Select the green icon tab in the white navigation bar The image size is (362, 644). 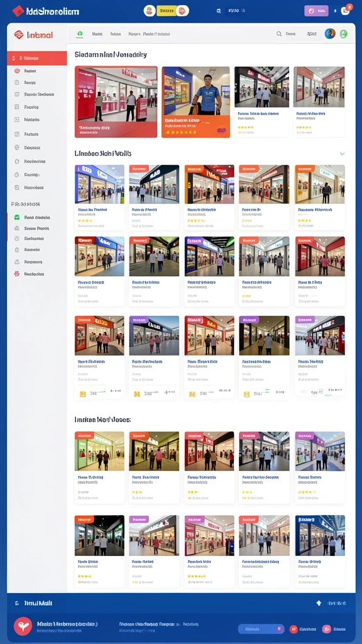80,34
